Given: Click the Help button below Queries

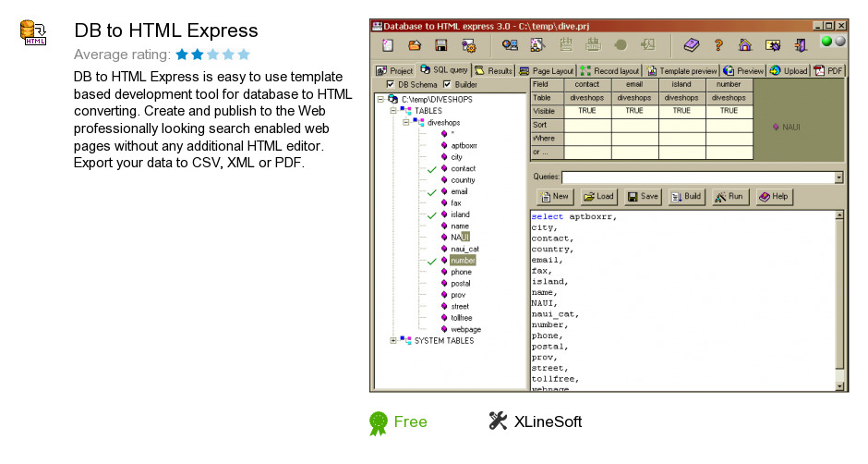Looking at the screenshot, I should (x=775, y=196).
